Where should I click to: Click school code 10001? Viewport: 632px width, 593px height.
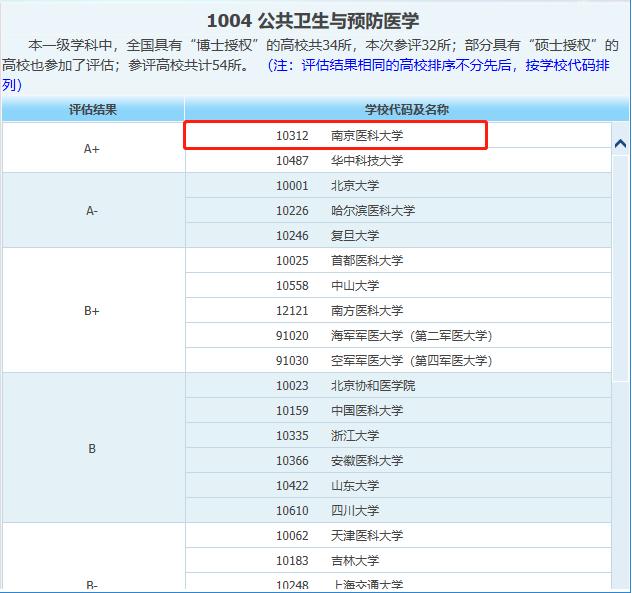pyautogui.click(x=292, y=185)
